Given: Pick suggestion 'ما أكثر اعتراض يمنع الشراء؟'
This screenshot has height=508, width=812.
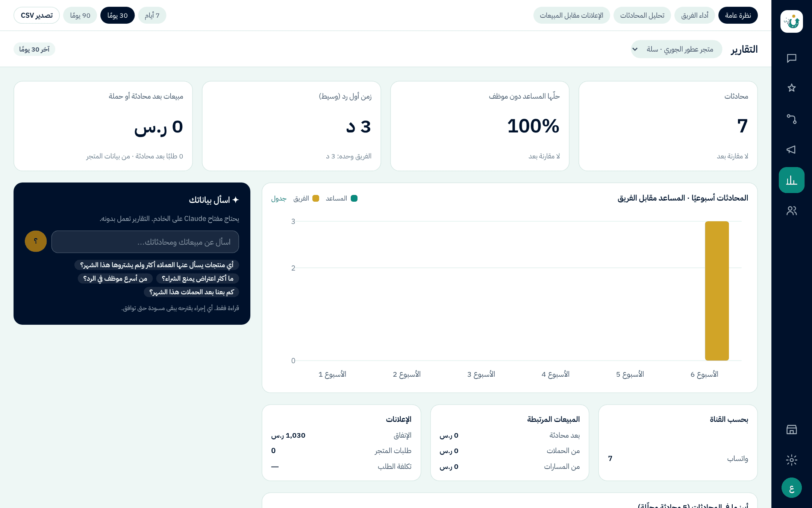Looking at the screenshot, I should (198, 278).
